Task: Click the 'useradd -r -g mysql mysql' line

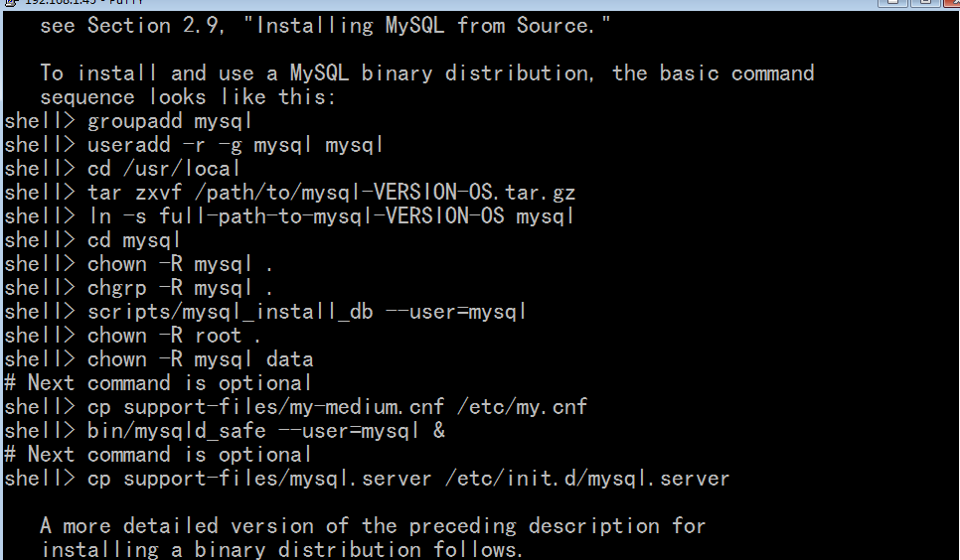Action: click(194, 145)
